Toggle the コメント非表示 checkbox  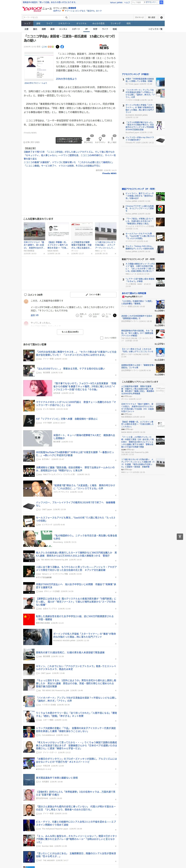point(102,338)
